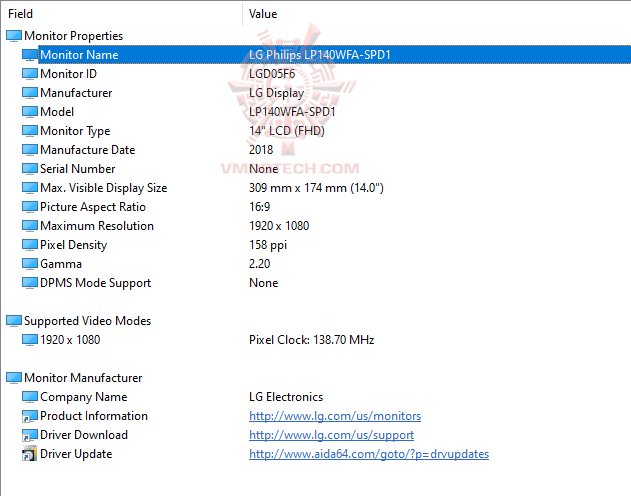Click the icon beside Picture Aspect Ratio
631x496 pixels.
pyautogui.click(x=30, y=207)
